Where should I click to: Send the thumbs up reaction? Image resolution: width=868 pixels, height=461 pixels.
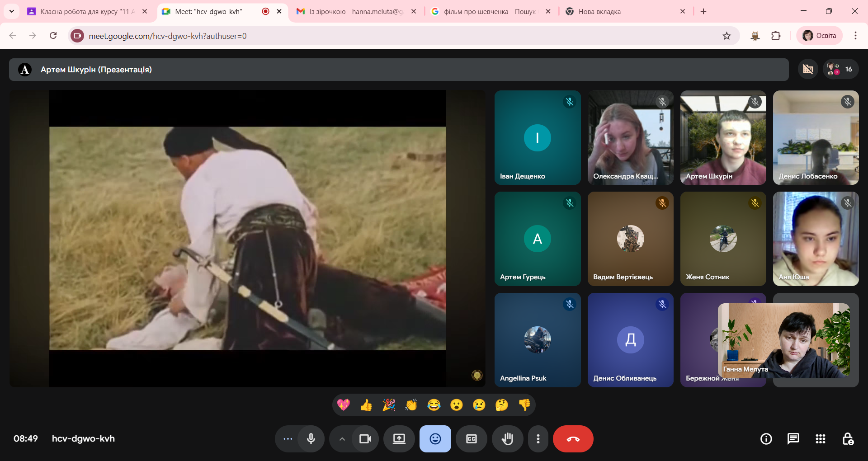coord(366,405)
